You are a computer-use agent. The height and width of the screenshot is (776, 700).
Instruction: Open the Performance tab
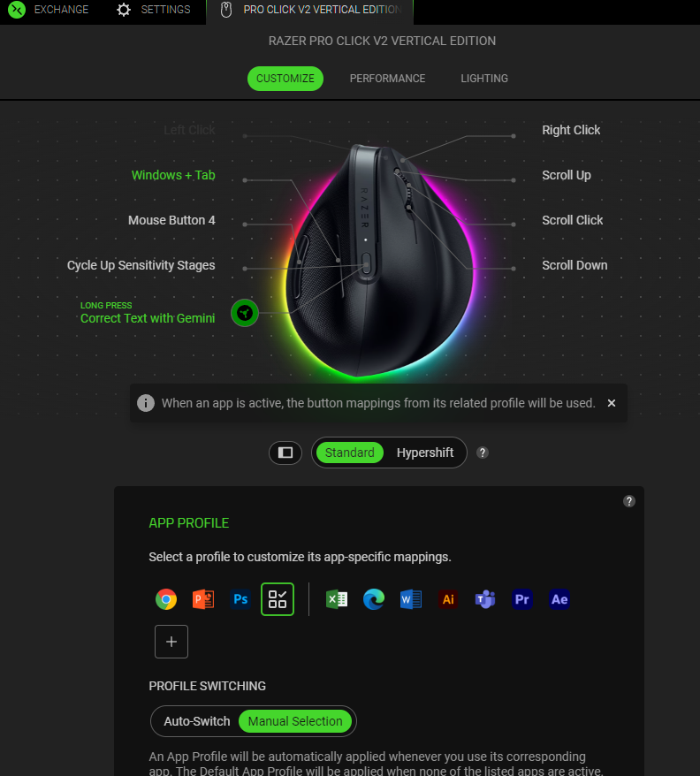[x=387, y=78]
